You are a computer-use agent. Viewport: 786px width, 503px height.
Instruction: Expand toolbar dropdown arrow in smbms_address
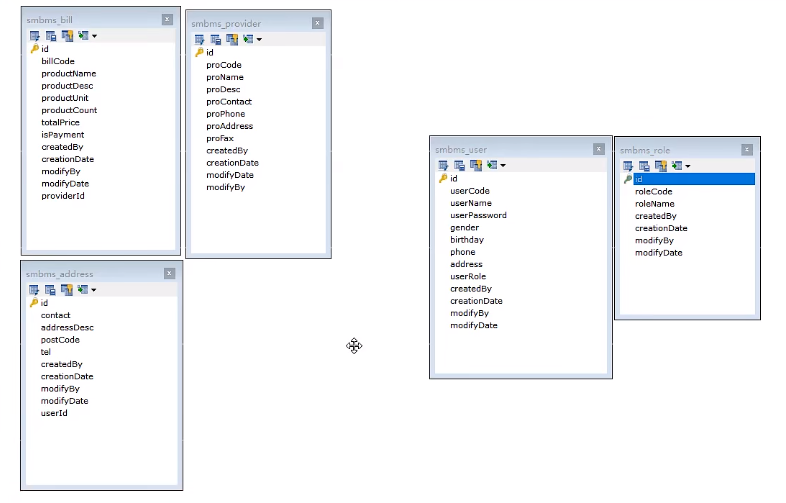point(94,290)
